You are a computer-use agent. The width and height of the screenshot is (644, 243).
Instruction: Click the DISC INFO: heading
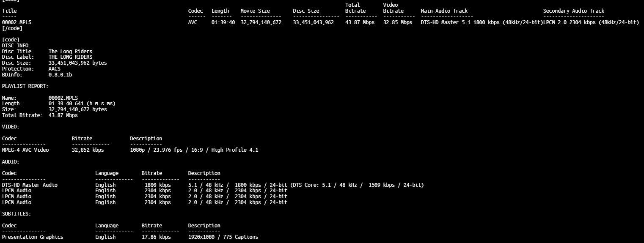click(x=17, y=46)
